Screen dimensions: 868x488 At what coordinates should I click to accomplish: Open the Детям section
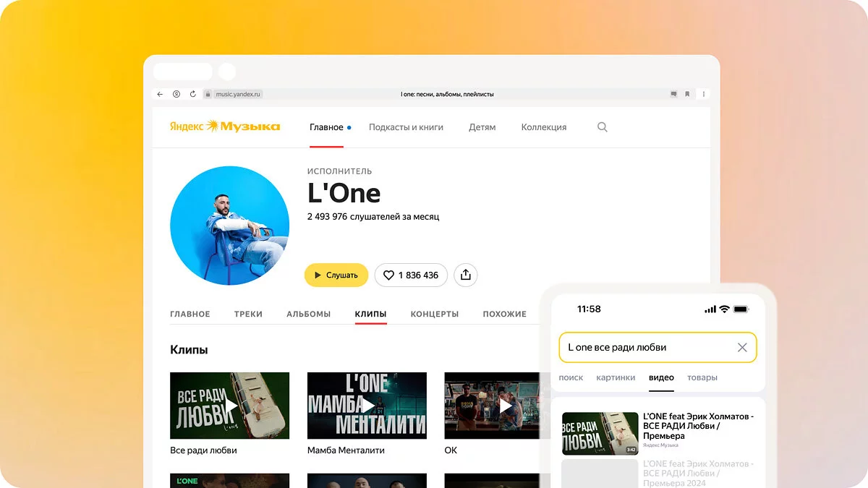(x=482, y=127)
